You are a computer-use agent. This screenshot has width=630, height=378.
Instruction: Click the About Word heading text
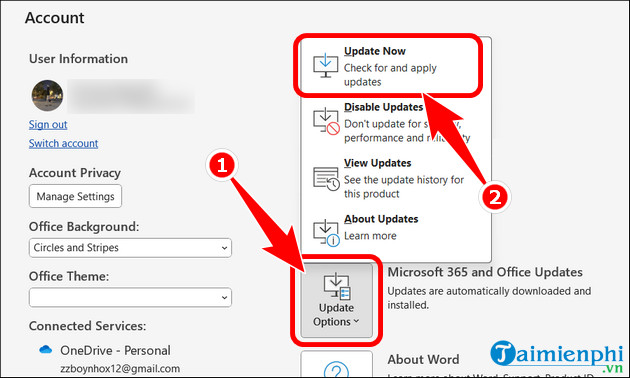423,360
